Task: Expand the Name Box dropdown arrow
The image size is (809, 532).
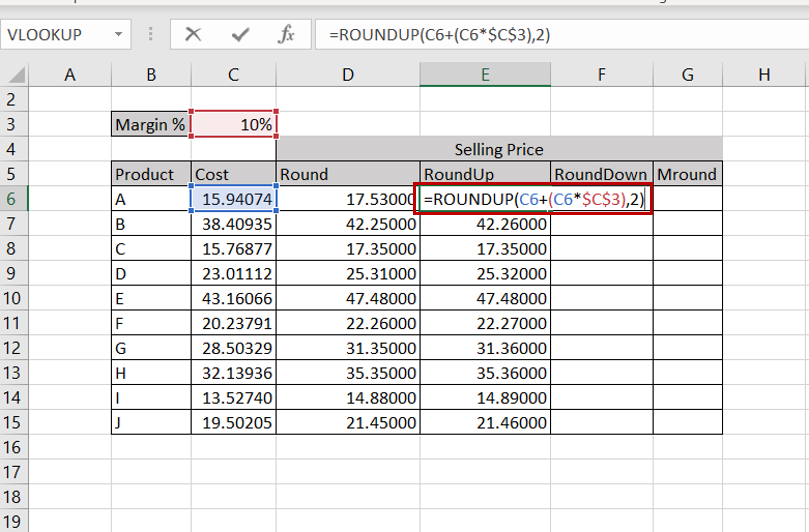Action: click(x=118, y=34)
